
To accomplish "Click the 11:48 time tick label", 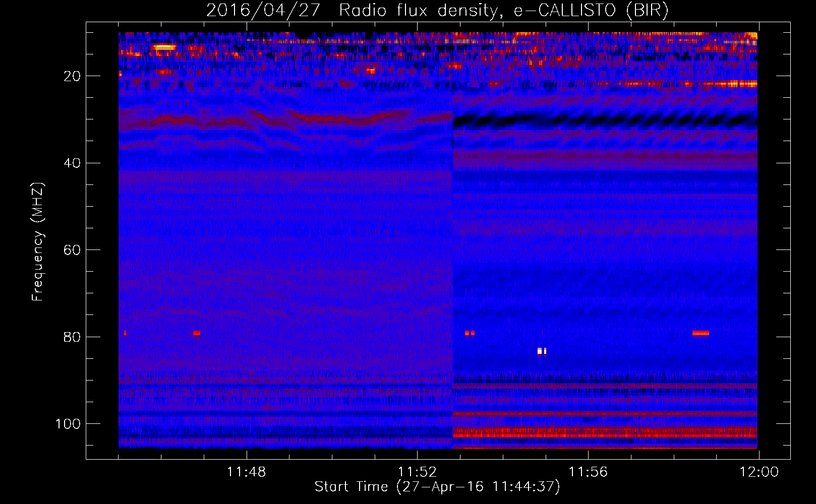I will 246,472.
